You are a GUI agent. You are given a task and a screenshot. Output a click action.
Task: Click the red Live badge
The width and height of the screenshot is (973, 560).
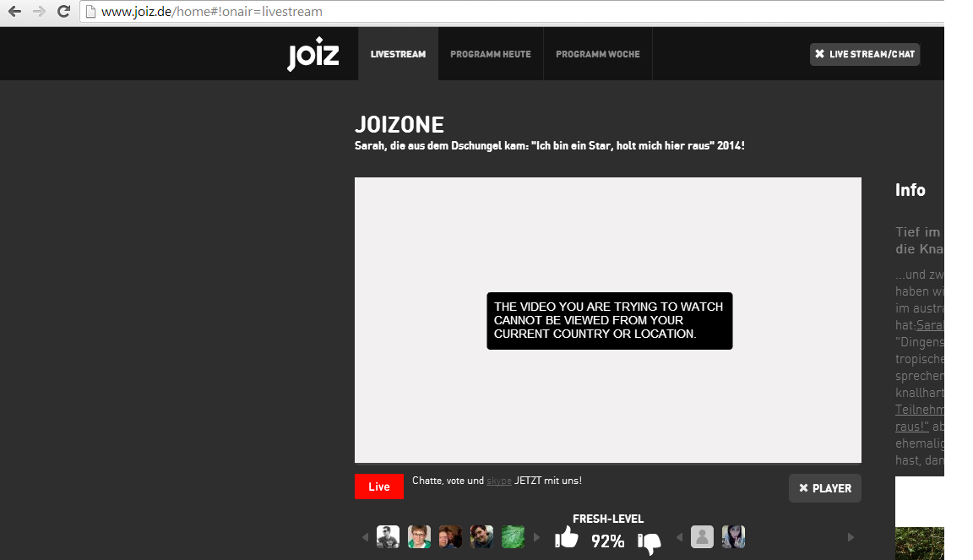coord(379,487)
